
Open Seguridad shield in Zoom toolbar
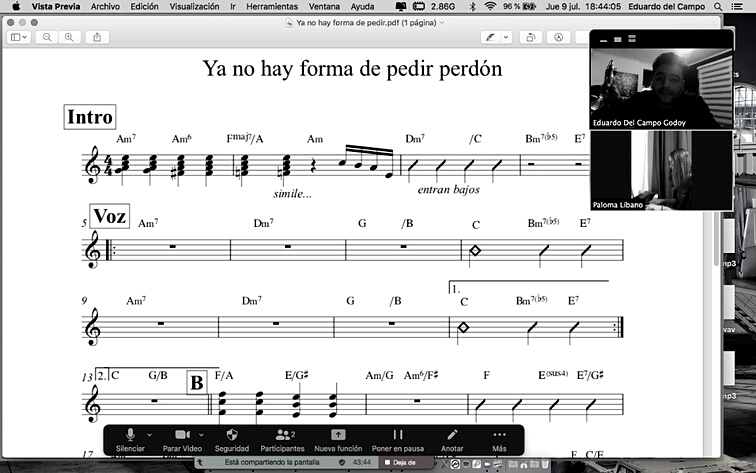[x=232, y=440]
